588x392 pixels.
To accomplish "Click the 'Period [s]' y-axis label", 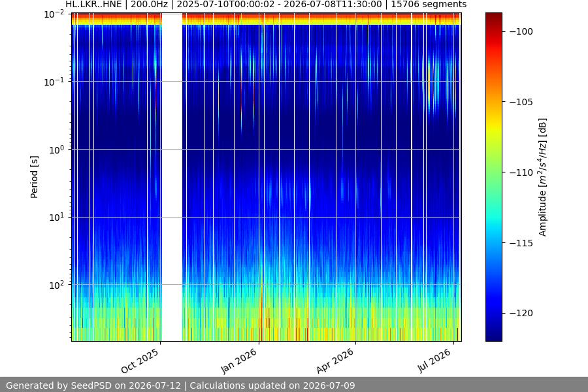I will coord(34,177).
